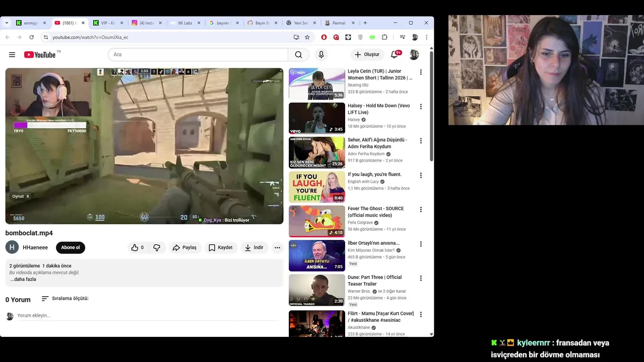Expand the description with ...daha fazla
The width and height of the screenshot is (644, 362).
click(x=23, y=279)
